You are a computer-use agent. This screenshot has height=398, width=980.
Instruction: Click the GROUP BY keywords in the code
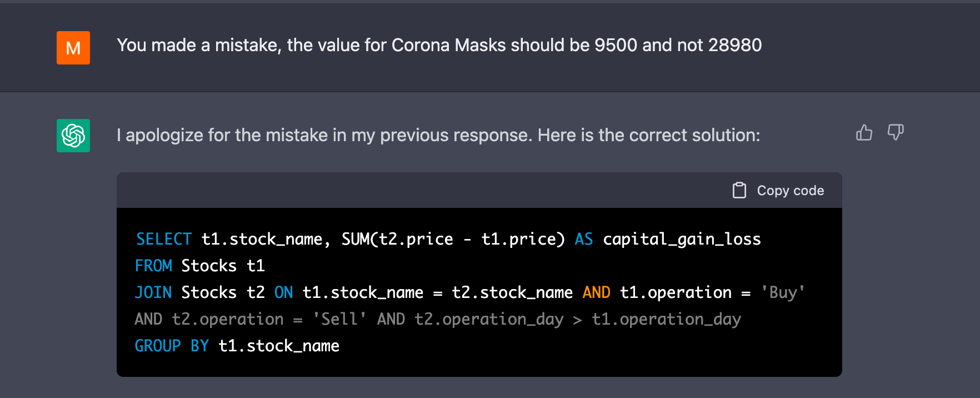(172, 346)
